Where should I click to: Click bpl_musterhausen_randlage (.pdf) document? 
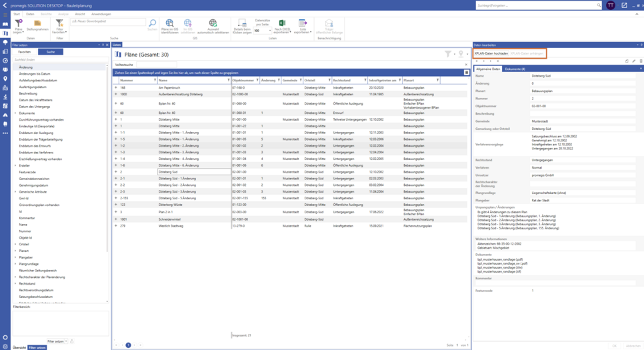click(x=500, y=259)
